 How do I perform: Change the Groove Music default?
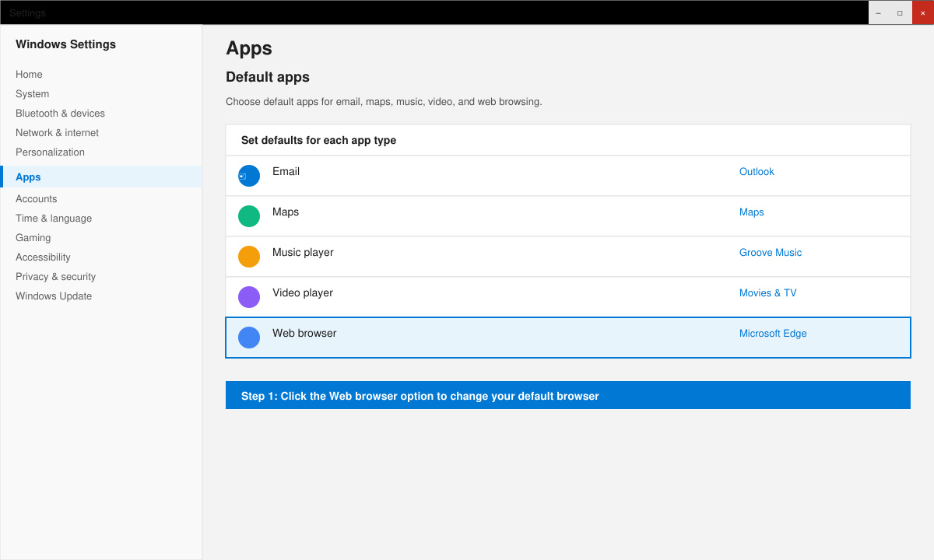[771, 253]
